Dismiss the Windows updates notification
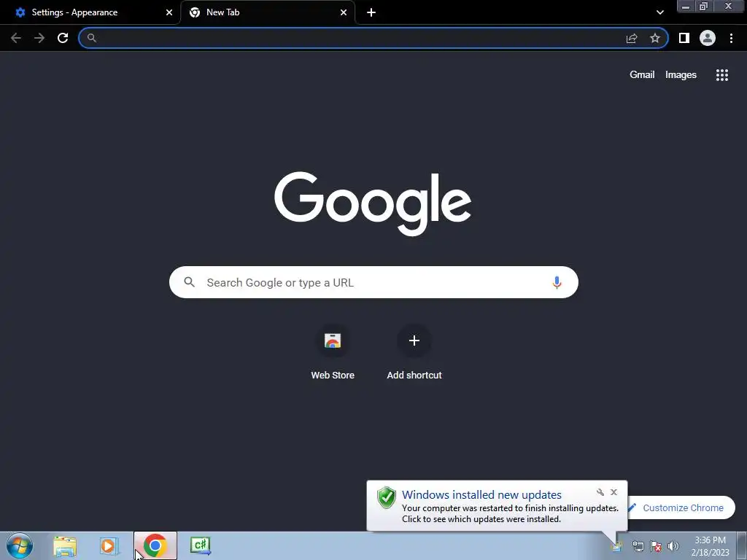Image resolution: width=747 pixels, height=560 pixels. [614, 492]
